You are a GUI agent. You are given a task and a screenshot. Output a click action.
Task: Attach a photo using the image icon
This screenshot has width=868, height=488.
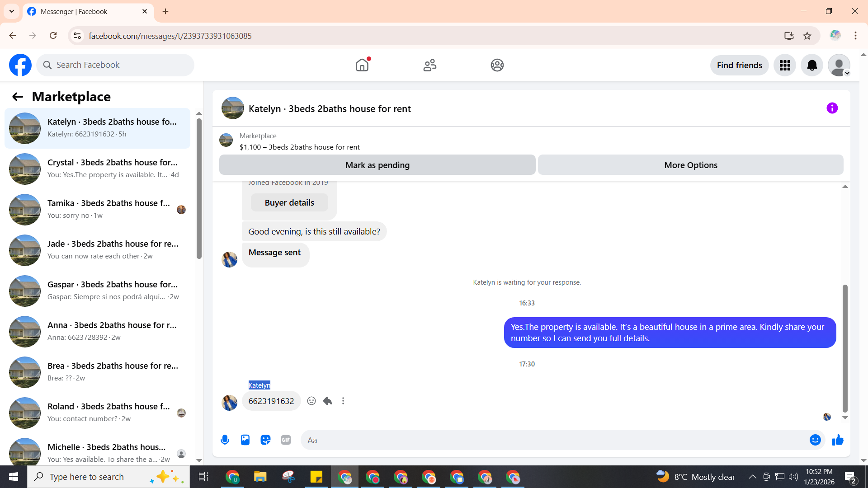coord(245,440)
